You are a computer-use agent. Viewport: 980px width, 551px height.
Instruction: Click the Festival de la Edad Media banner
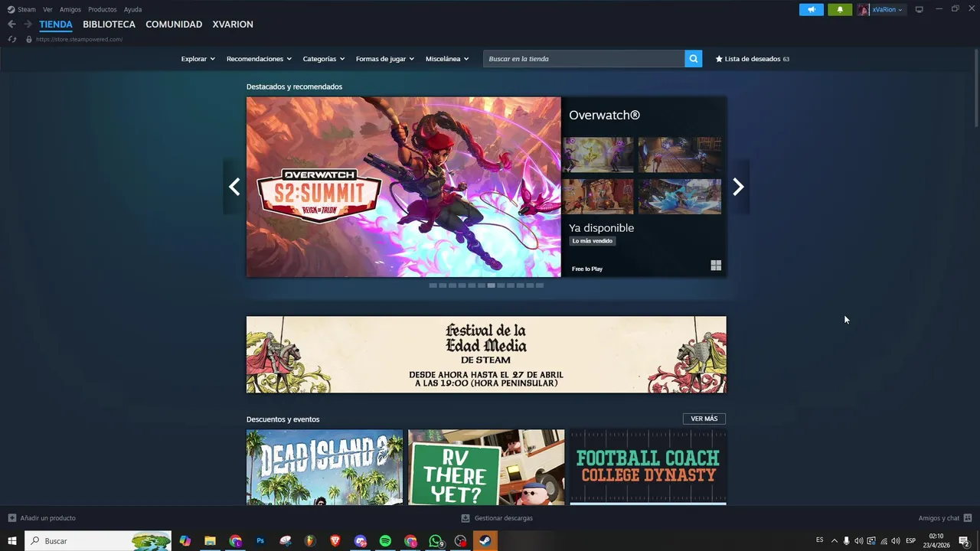[x=486, y=354]
